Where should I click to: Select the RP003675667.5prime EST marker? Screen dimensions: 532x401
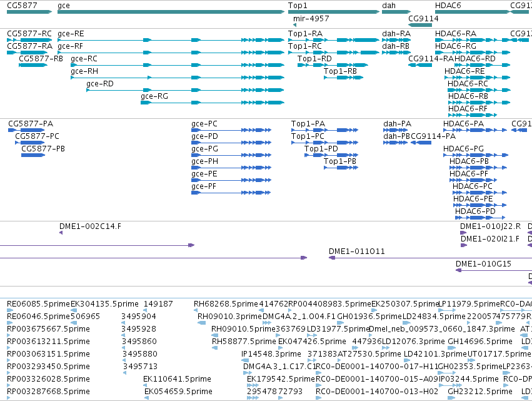pos(9,335)
